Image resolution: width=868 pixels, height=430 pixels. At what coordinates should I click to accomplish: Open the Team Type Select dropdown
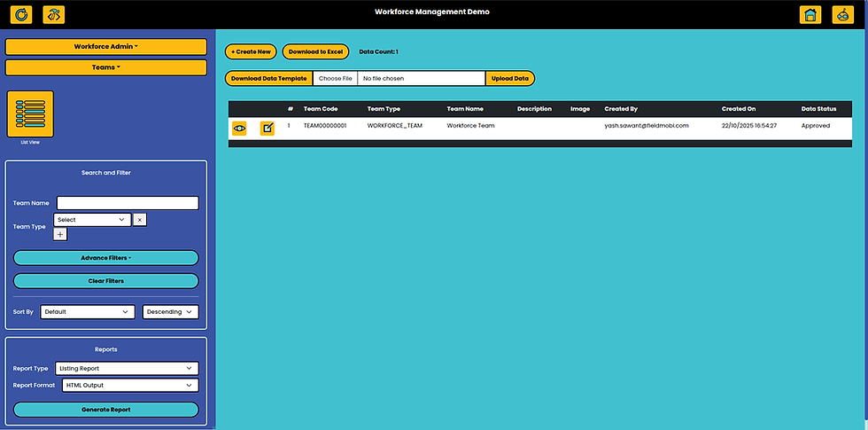click(92, 220)
